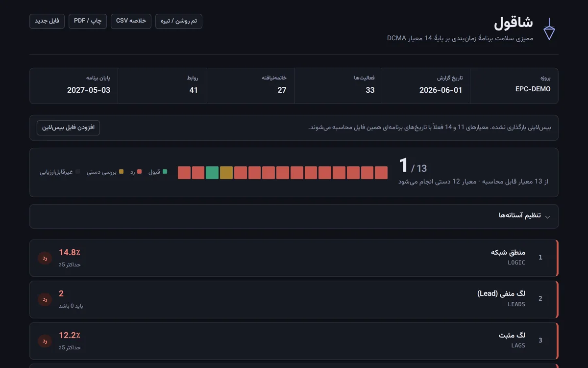This screenshot has width=588, height=368.
Task: Click the ممیزی سلامت برنامهٔ زمان‌بندی subtitle
Action: tap(460, 38)
